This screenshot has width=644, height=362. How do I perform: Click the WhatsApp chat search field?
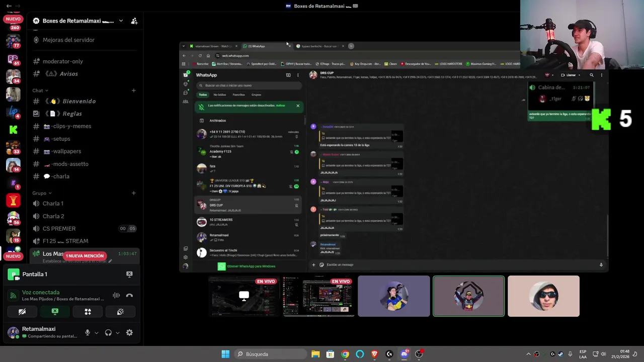pyautogui.click(x=249, y=85)
